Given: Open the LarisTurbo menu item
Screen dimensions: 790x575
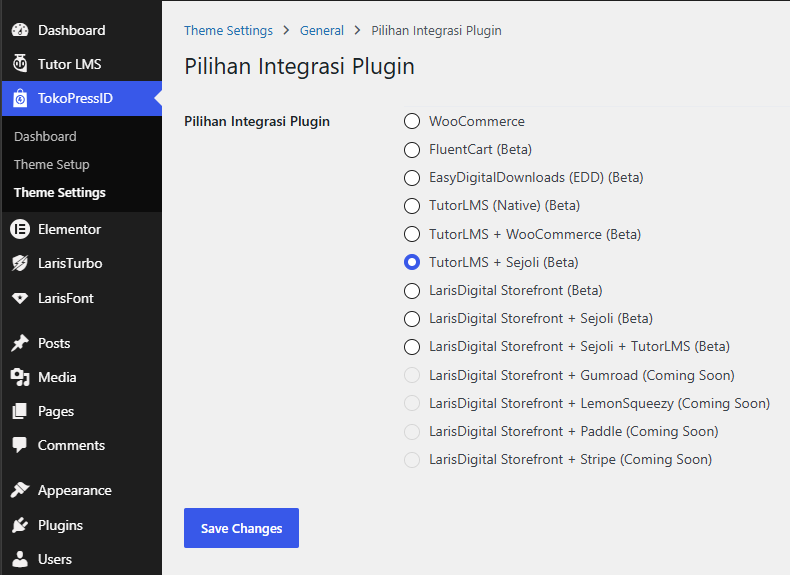Looking at the screenshot, I should tap(81, 263).
